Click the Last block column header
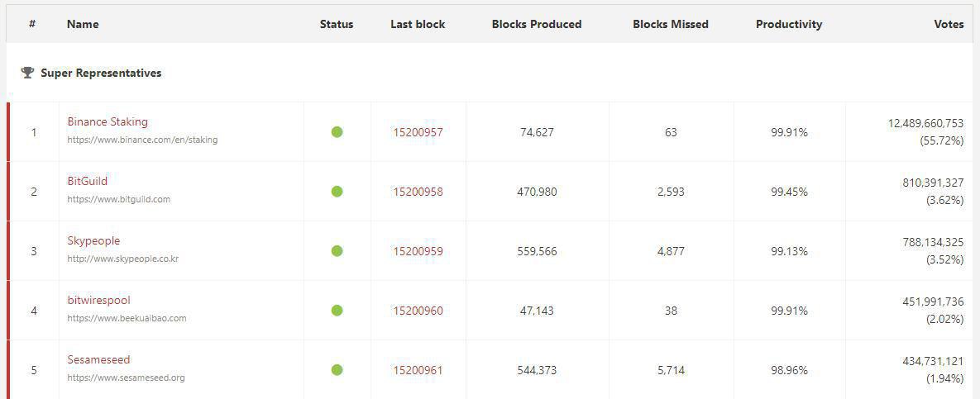Viewport: 980px width, 399px height. [x=418, y=24]
